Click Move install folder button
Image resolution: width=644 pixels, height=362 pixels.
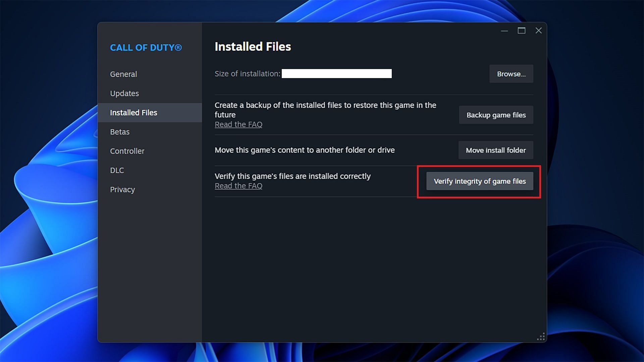[x=496, y=150]
